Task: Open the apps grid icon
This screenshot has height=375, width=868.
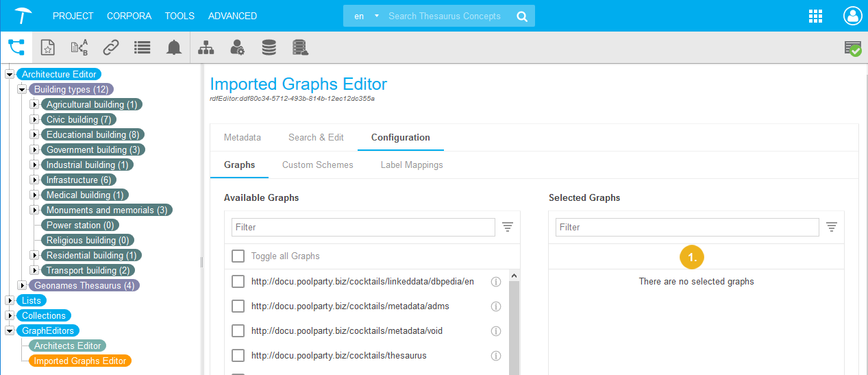Action: coord(815,16)
